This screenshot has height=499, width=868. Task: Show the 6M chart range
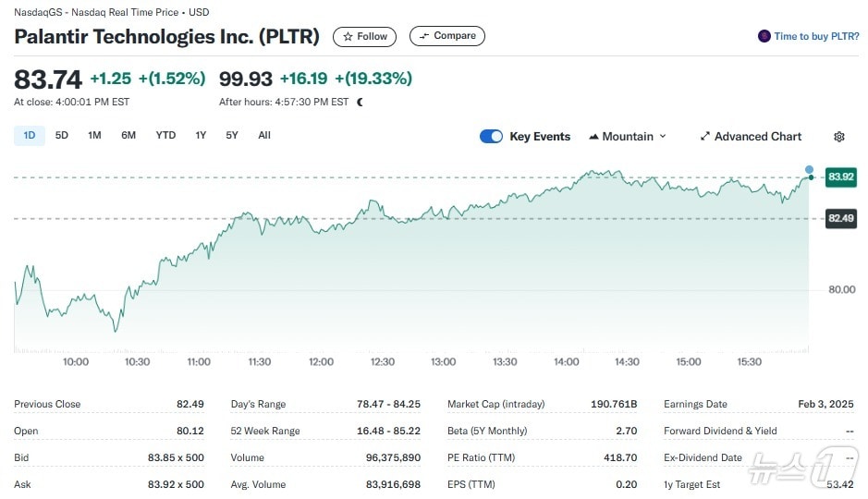[x=128, y=136]
